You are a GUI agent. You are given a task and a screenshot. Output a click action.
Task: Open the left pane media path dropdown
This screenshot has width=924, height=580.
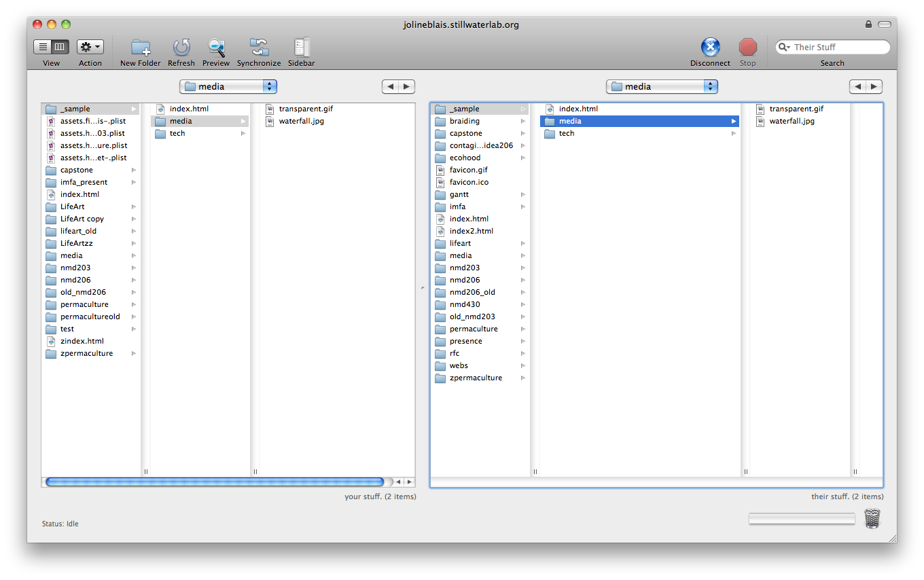click(228, 86)
